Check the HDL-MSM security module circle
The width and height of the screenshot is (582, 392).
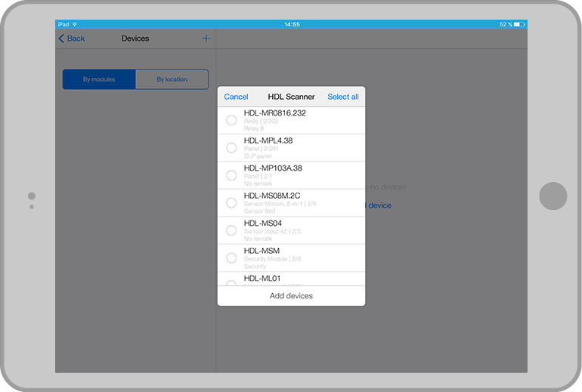click(x=231, y=258)
